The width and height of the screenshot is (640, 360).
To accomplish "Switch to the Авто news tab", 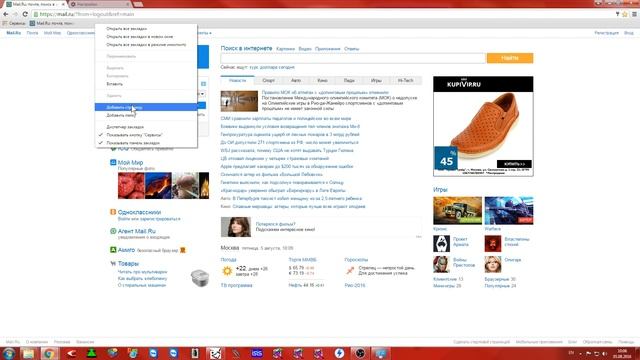I will pos(296,80).
